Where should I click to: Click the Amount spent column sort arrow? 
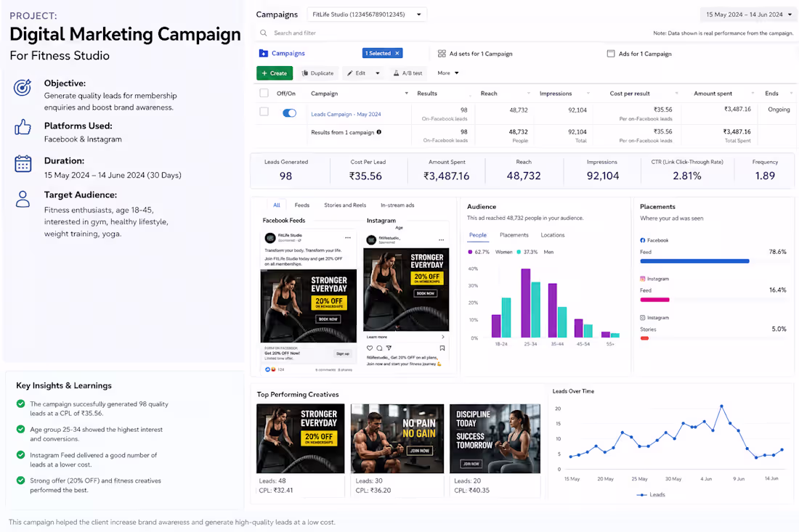tap(753, 94)
